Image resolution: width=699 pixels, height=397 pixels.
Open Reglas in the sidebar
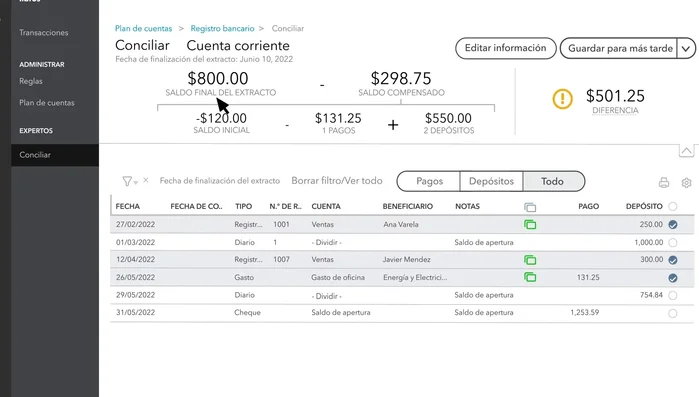(31, 81)
